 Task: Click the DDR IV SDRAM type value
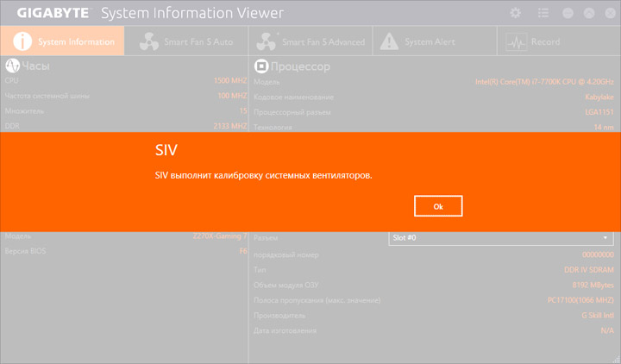pyautogui.click(x=589, y=270)
